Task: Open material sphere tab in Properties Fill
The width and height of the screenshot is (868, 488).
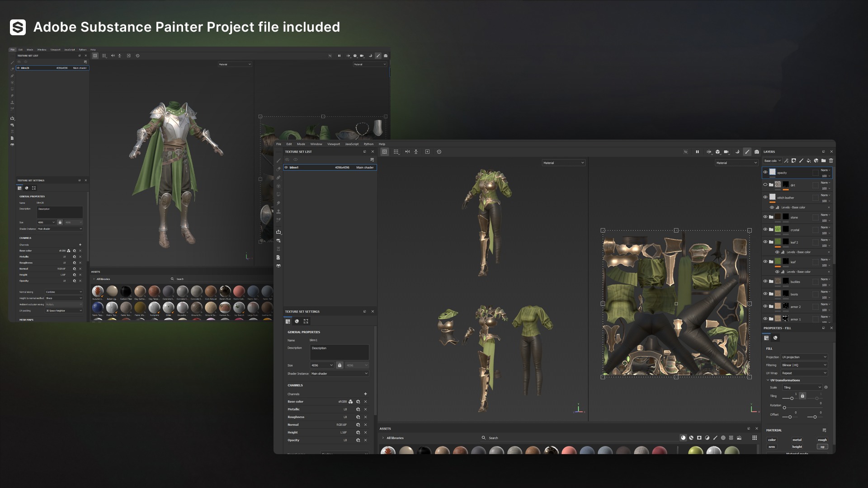Action: (x=775, y=338)
